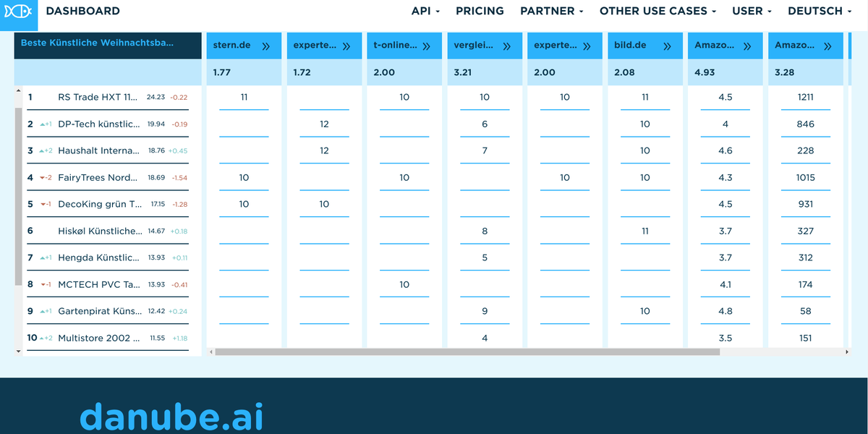This screenshot has width=868, height=434.
Task: Select the Haushalt Interna... row
Action: click(108, 150)
